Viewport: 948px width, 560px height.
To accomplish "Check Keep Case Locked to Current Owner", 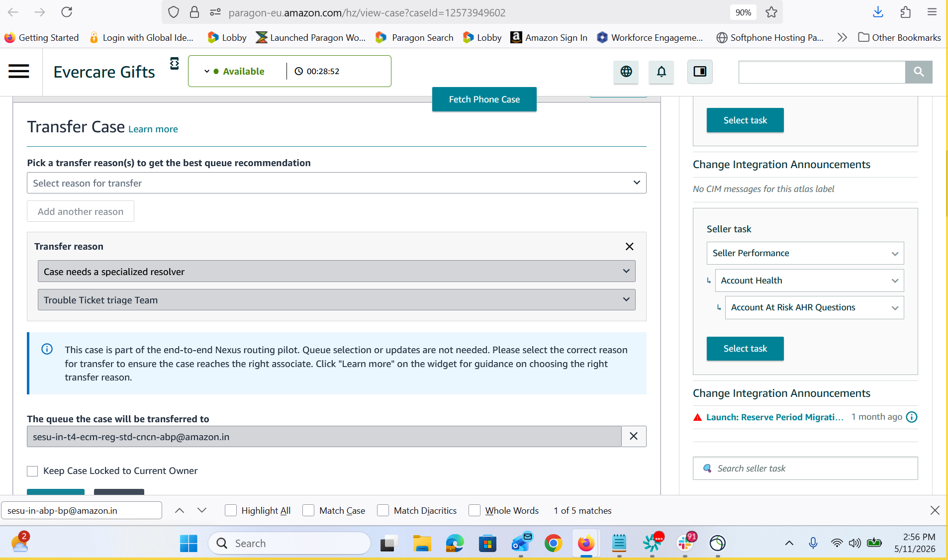I will (32, 471).
